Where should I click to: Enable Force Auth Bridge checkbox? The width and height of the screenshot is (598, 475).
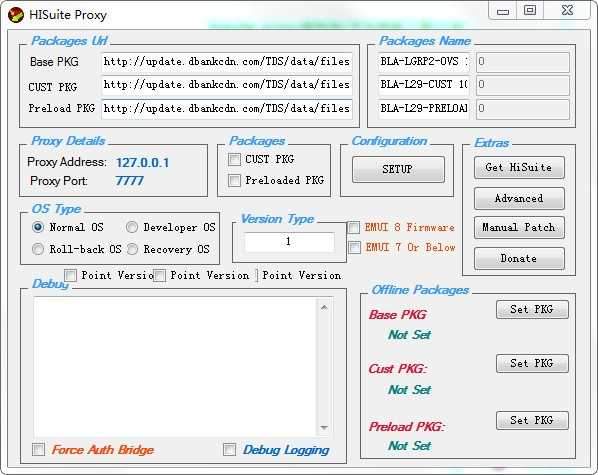[x=38, y=449]
